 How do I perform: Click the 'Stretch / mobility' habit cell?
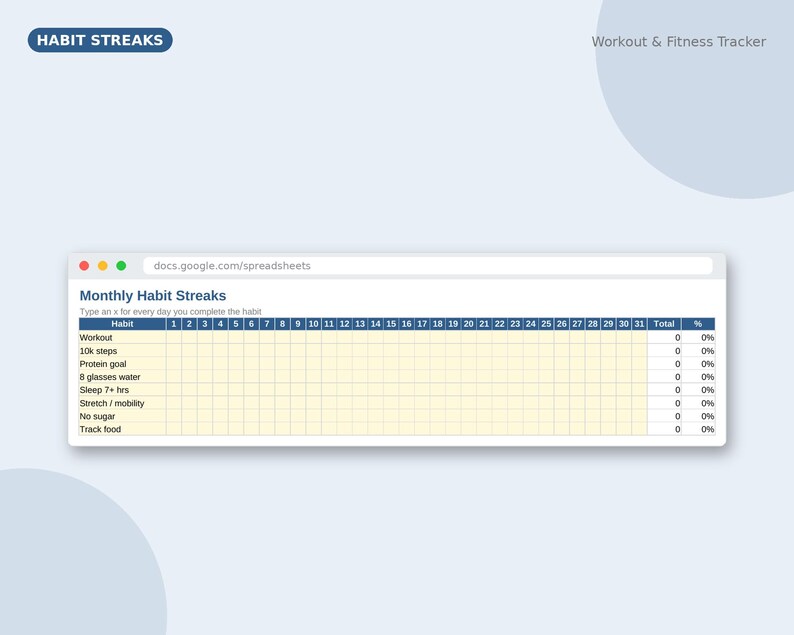pos(123,403)
